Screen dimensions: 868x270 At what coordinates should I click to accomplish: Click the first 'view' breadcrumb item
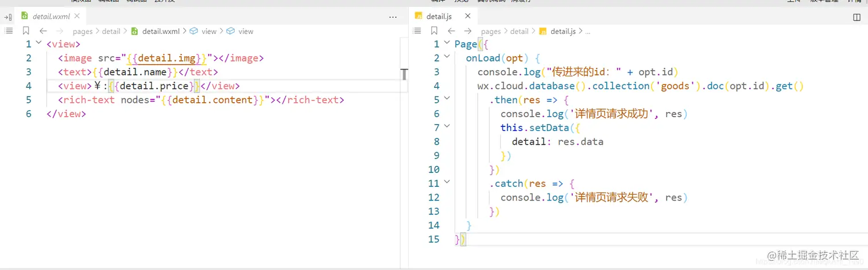click(x=209, y=31)
